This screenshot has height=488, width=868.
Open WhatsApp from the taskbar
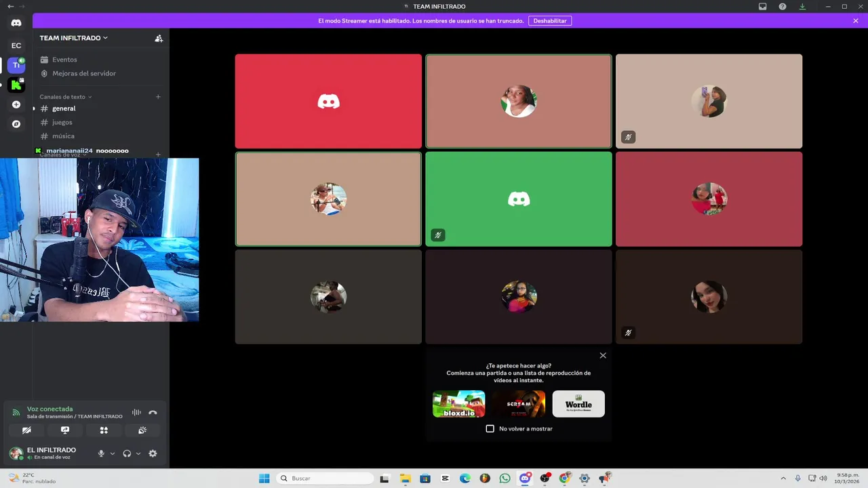[x=505, y=479]
